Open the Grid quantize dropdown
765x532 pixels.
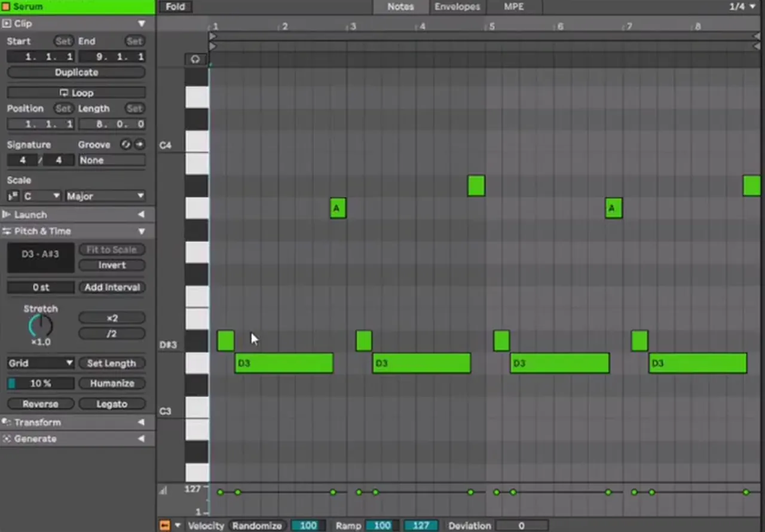(41, 363)
